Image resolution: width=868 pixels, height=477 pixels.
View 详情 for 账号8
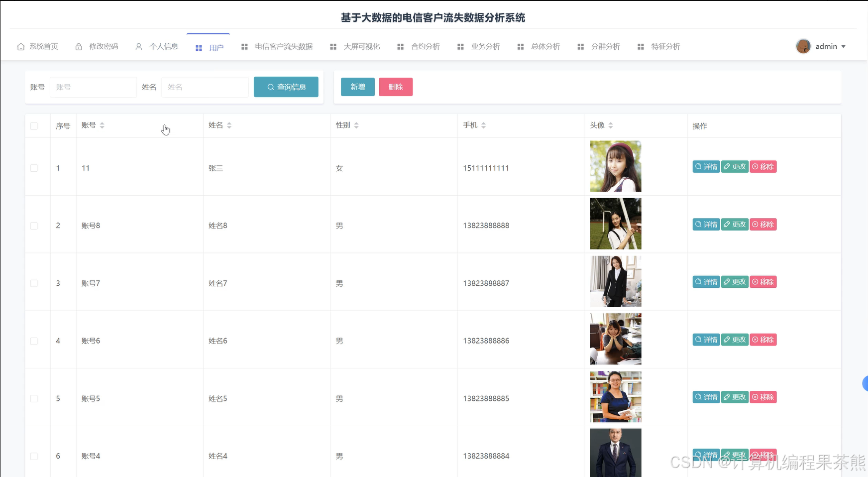point(706,225)
